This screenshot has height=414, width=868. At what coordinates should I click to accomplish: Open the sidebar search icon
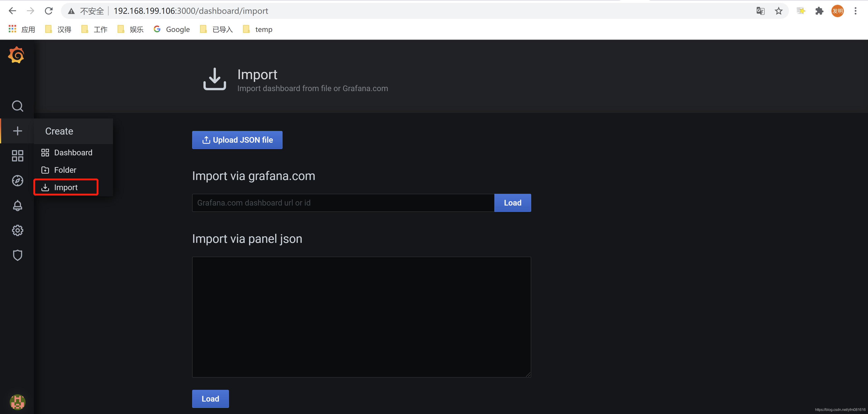[x=18, y=106]
